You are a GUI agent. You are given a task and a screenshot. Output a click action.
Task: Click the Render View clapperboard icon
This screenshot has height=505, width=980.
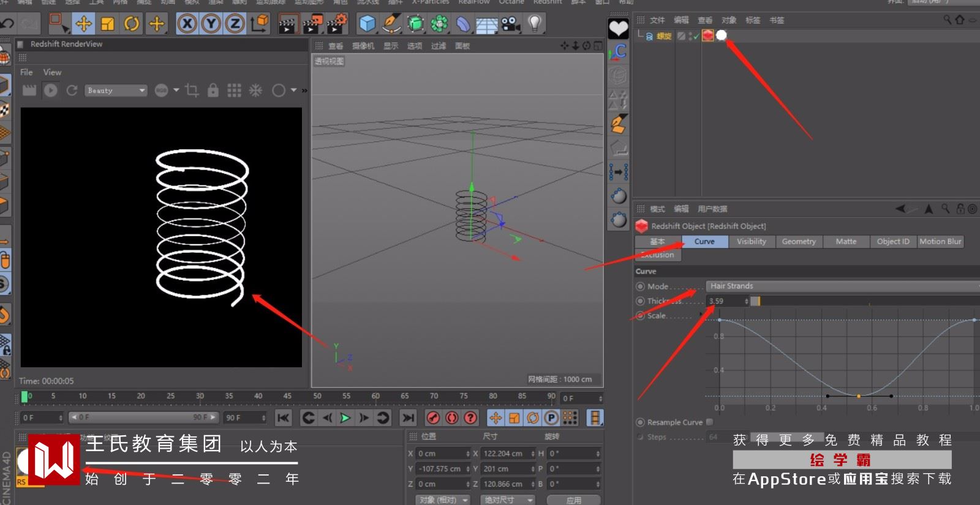[288, 24]
